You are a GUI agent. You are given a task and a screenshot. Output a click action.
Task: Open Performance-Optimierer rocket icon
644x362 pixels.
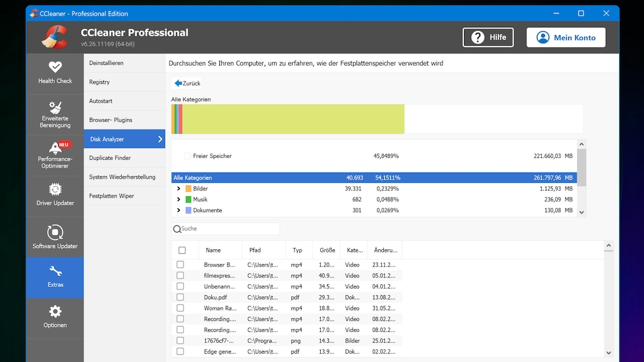click(55, 148)
